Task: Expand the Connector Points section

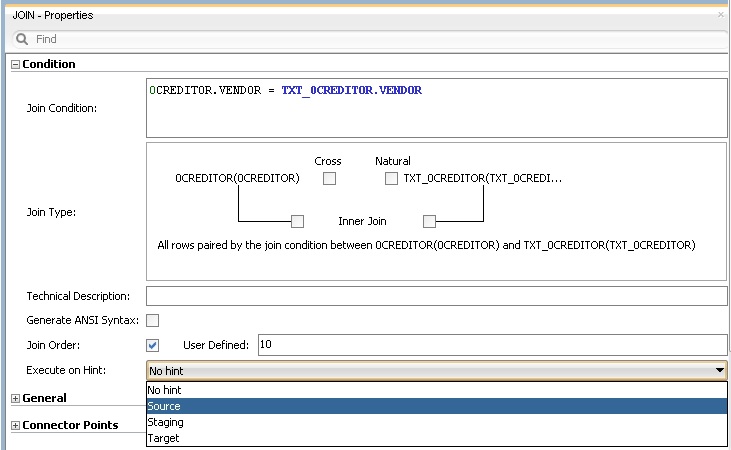Action: [15, 425]
